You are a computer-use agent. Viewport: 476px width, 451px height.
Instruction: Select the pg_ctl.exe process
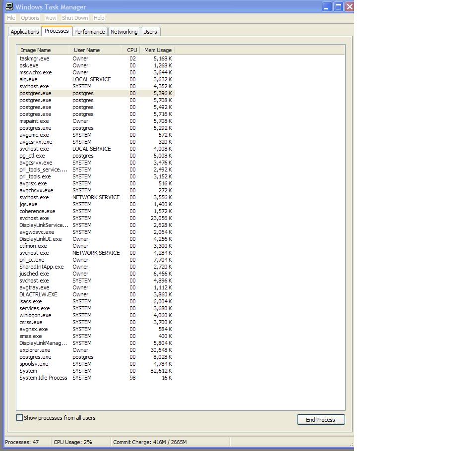point(97,156)
